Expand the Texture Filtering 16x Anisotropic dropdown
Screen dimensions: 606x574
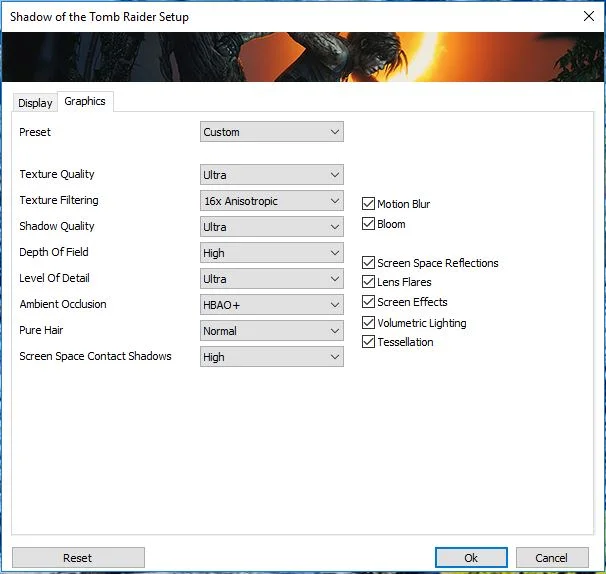pyautogui.click(x=272, y=201)
